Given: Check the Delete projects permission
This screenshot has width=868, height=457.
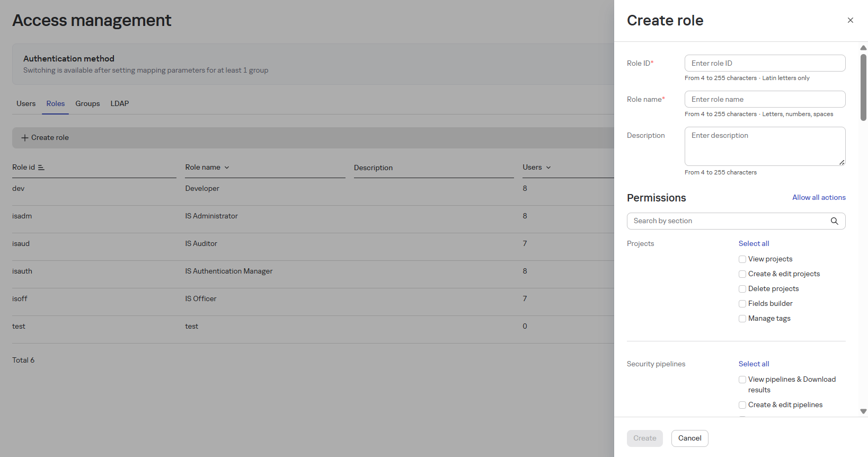Looking at the screenshot, I should [x=742, y=289].
